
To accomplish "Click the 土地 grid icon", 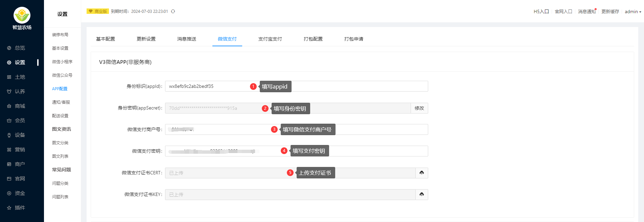I will coord(9,77).
